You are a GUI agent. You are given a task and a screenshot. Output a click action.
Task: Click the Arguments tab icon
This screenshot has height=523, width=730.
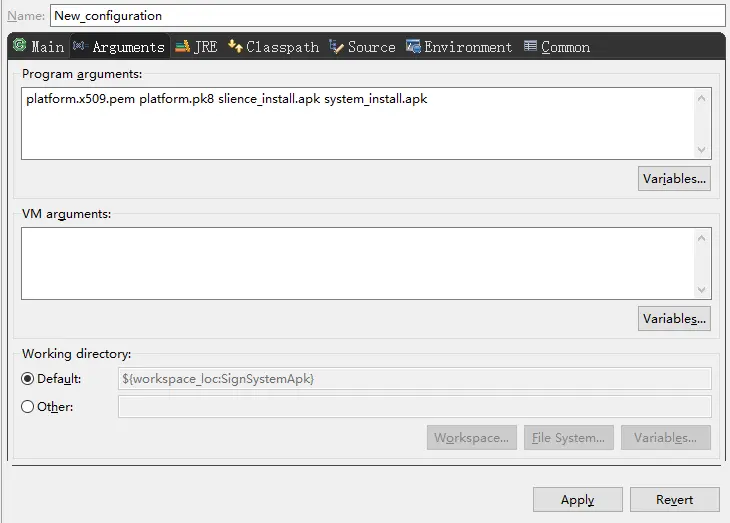pos(80,46)
